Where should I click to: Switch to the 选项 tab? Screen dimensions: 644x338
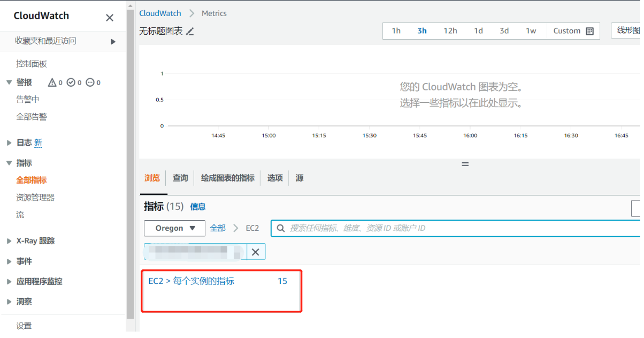tap(275, 178)
